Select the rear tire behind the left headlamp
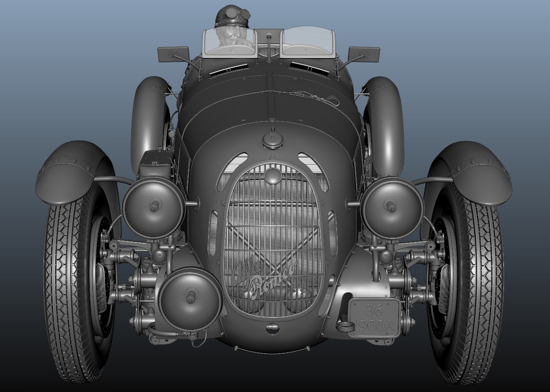550x392 pixels. [x=150, y=126]
